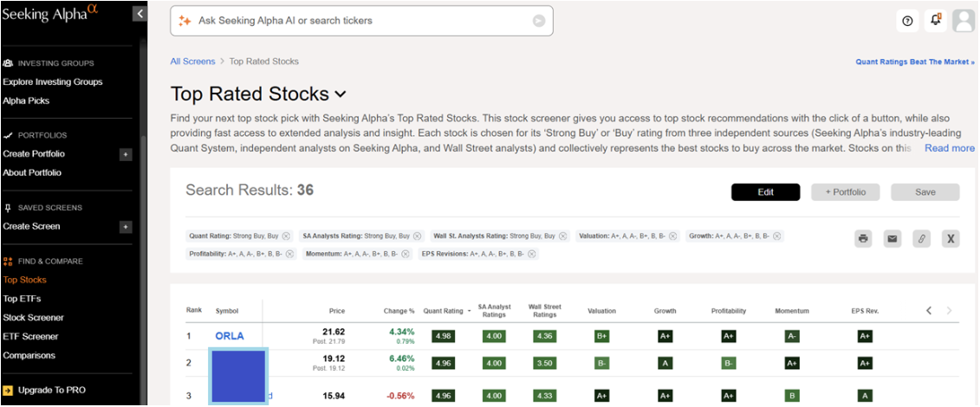
Task: Sort by Valuation column header
Action: click(602, 311)
